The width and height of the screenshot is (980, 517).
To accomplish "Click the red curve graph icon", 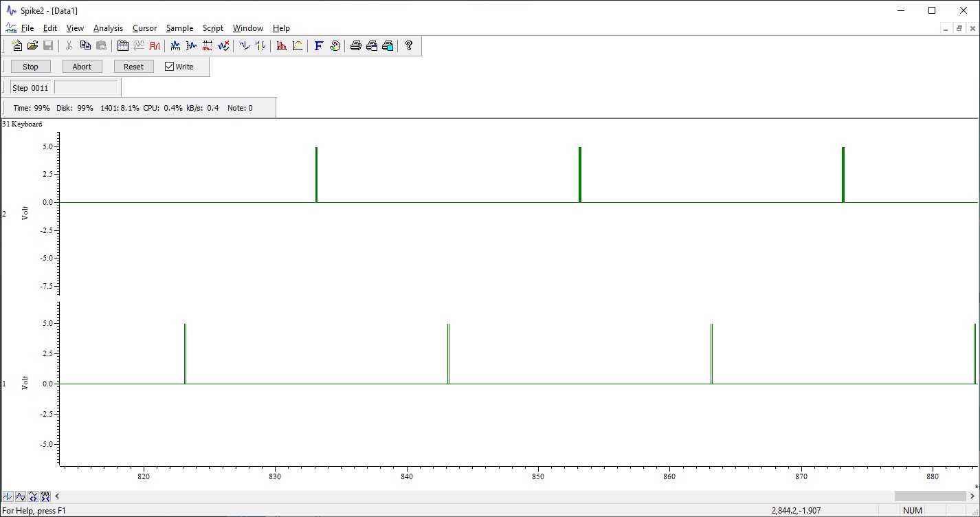I will coord(298,46).
